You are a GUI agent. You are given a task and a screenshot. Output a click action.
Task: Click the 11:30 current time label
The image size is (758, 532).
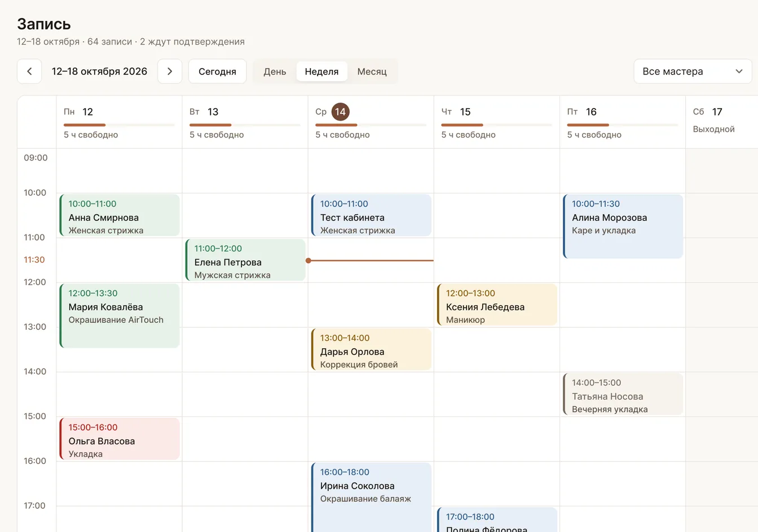point(34,260)
